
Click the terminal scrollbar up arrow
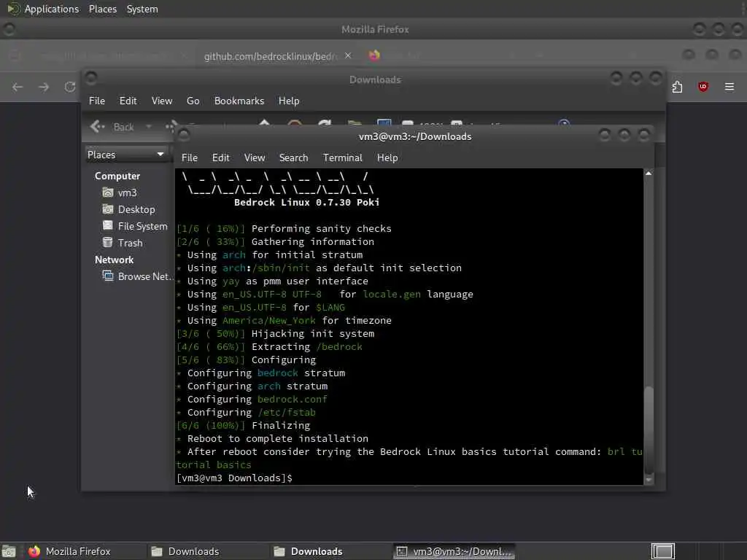649,174
